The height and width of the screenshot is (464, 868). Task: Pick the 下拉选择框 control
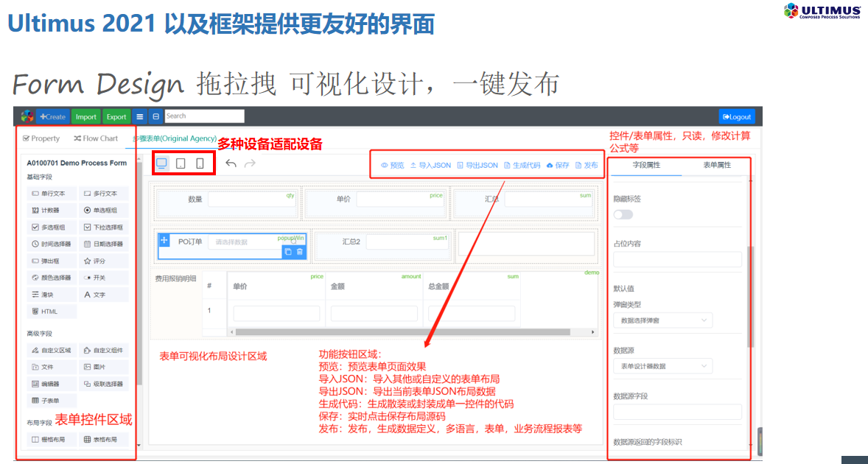coord(103,227)
